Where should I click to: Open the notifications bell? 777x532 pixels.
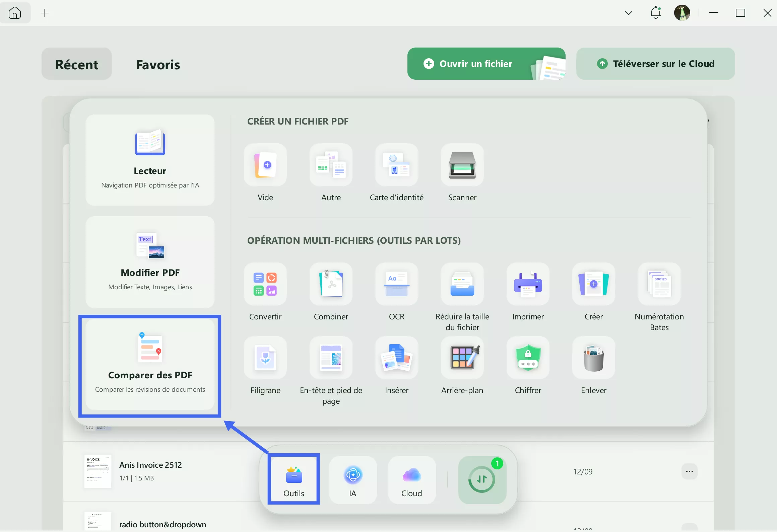[655, 13]
